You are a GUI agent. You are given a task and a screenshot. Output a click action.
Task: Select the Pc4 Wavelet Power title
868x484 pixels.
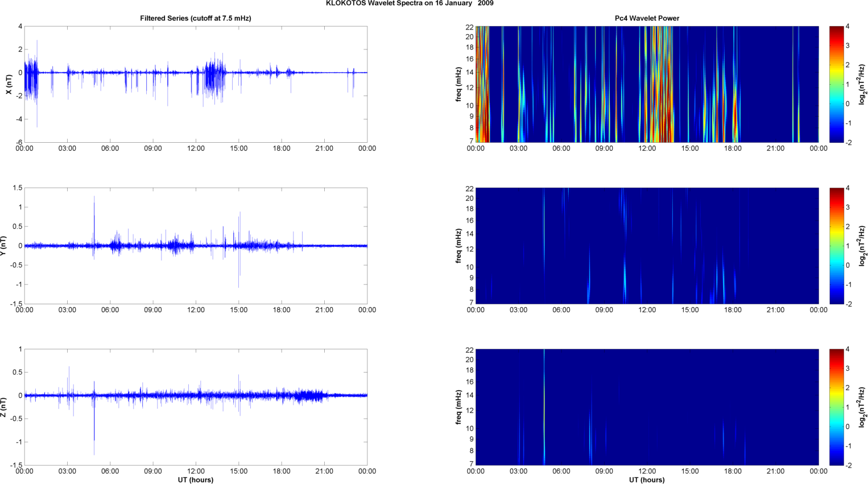[647, 18]
